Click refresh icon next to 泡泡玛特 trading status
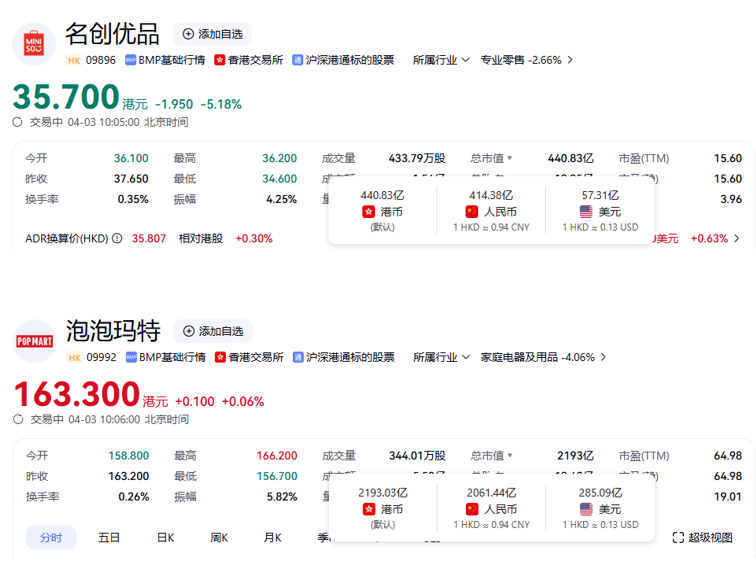The width and height of the screenshot is (756, 565). click(x=18, y=420)
